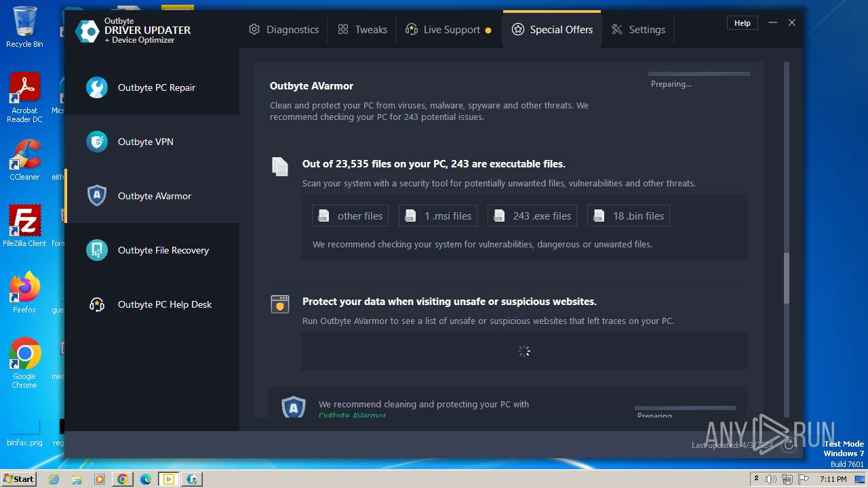Click the Outbyte Driver Updater taskbar button
This screenshot has height=488, width=868.
tap(193, 479)
